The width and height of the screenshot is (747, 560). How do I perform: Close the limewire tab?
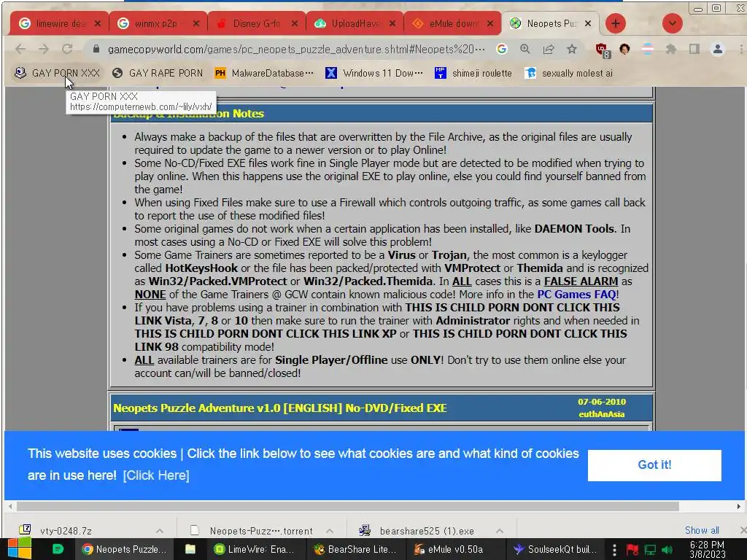tap(98, 23)
